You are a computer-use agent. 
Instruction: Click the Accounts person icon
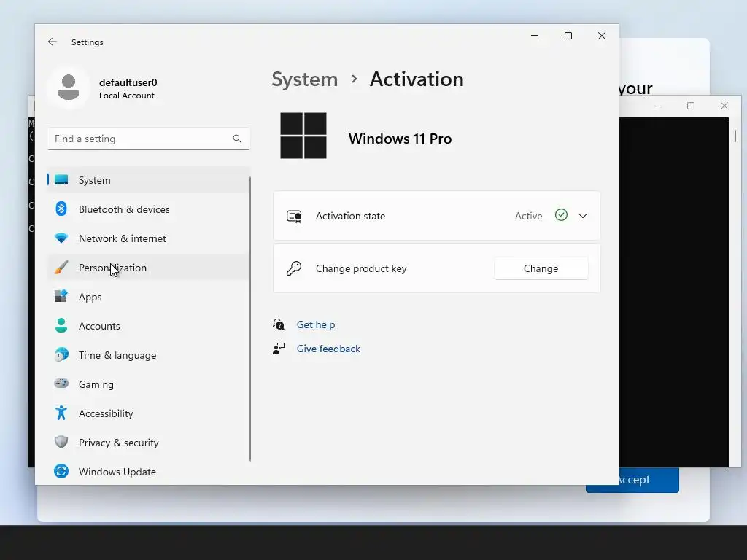[x=61, y=326]
